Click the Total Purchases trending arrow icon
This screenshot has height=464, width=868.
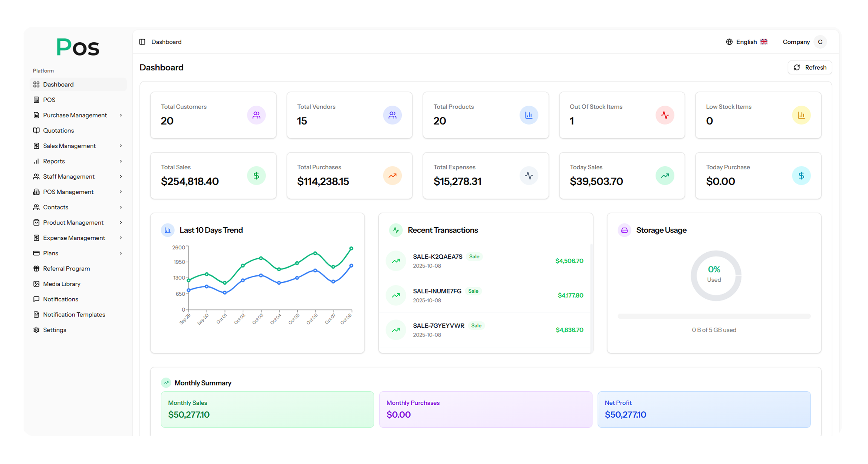392,176
